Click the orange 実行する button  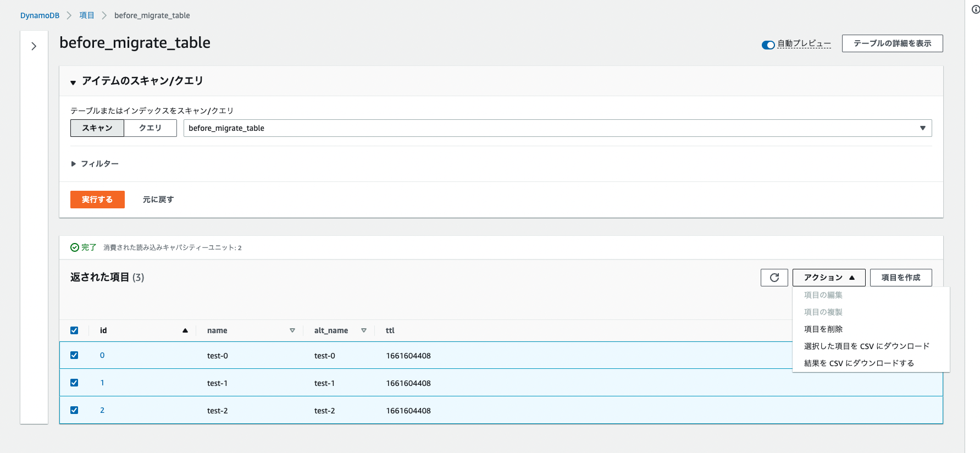point(97,200)
